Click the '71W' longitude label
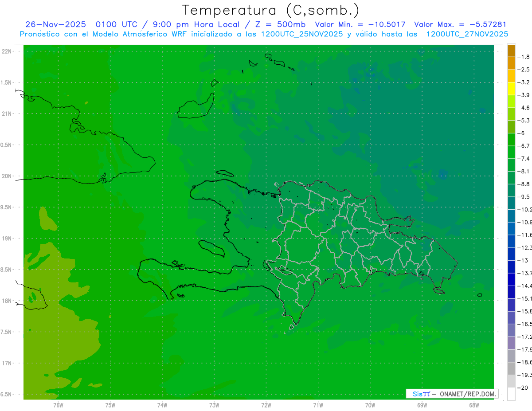The image size is (532, 411). (318, 405)
